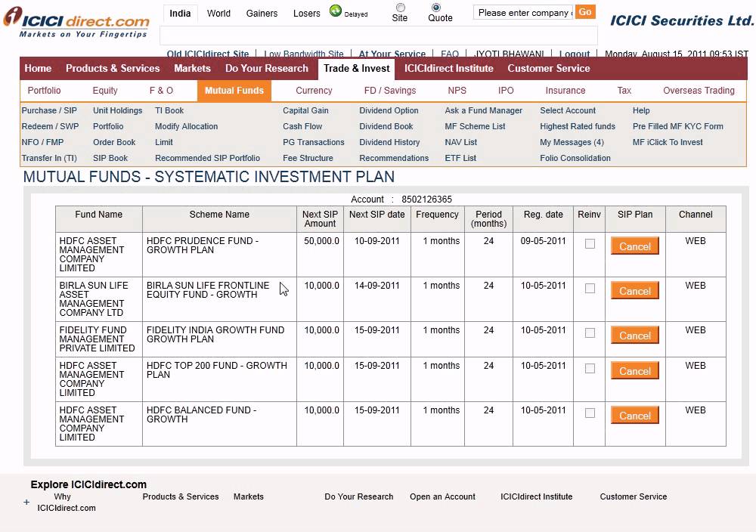Screen dimensions: 756x532
Task: Switch to the World market tab
Action: pos(218,14)
